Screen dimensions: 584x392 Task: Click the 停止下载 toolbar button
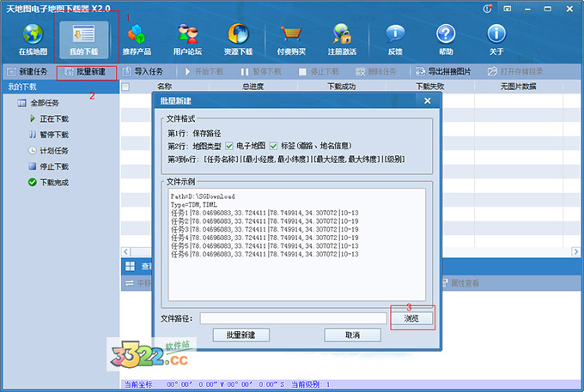319,71
